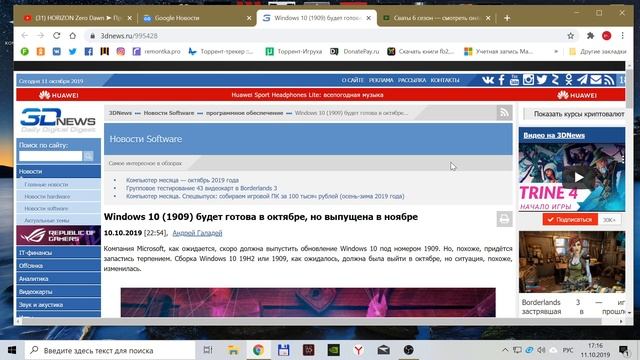
Task: Open the Borderlands 3 article thumbnail
Action: tap(572, 262)
